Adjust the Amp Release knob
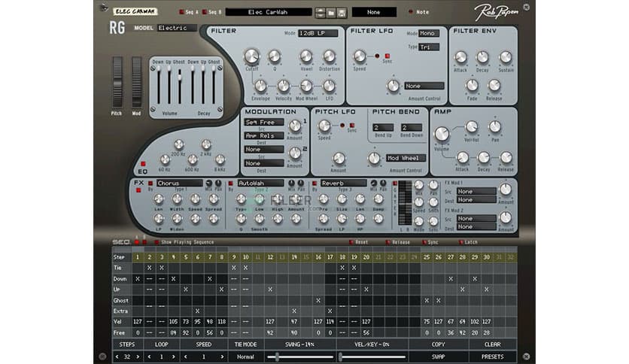The height and width of the screenshot is (364, 629). click(506, 157)
